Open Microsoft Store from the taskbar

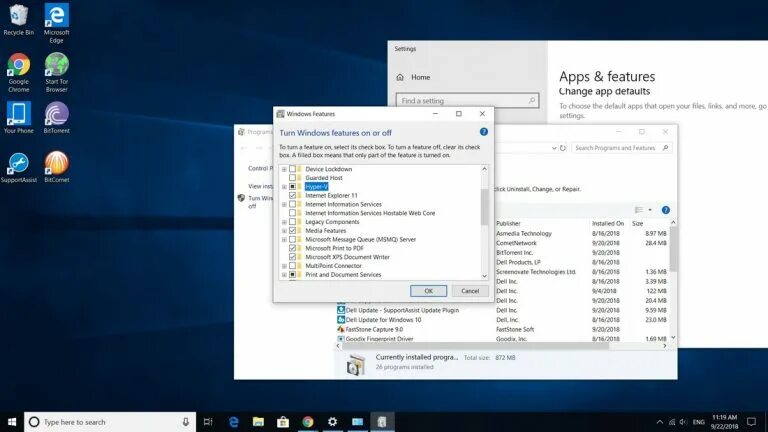click(x=283, y=422)
